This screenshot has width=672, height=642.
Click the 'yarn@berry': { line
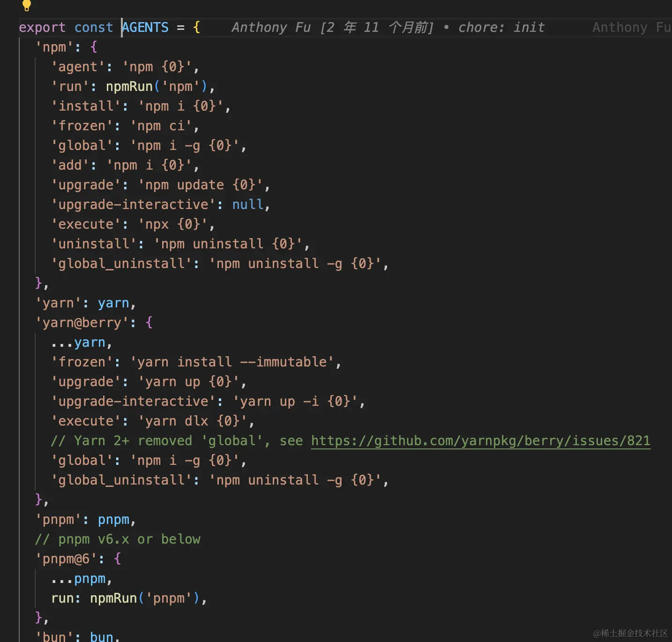click(x=94, y=323)
